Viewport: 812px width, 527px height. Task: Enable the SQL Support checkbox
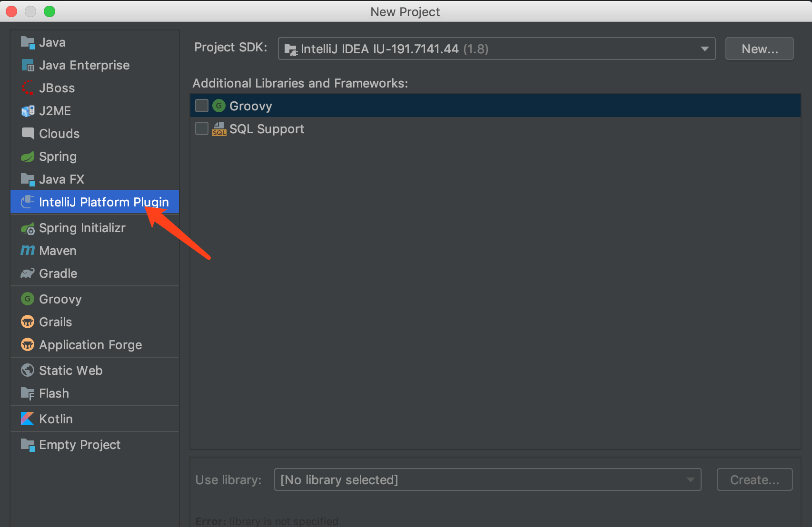202,128
